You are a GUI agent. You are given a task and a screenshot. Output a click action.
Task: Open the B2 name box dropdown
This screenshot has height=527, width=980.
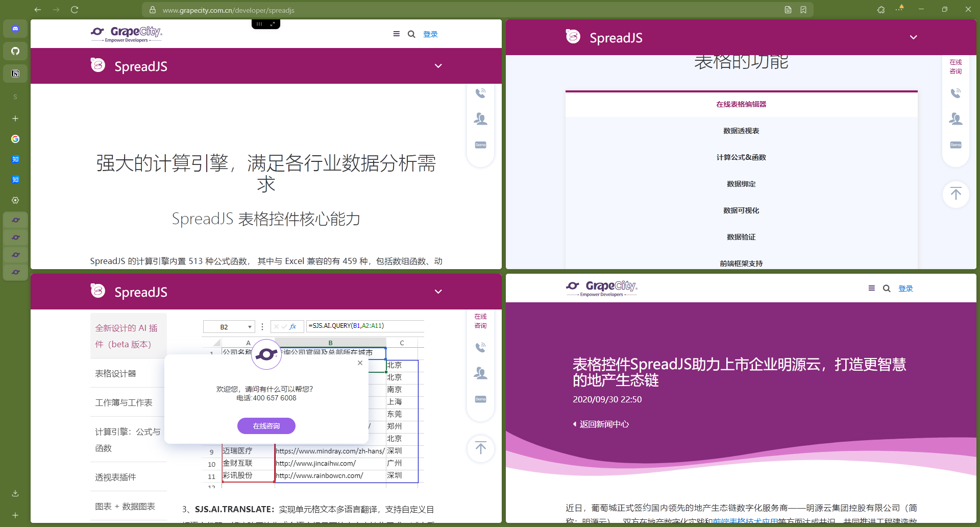(250, 327)
